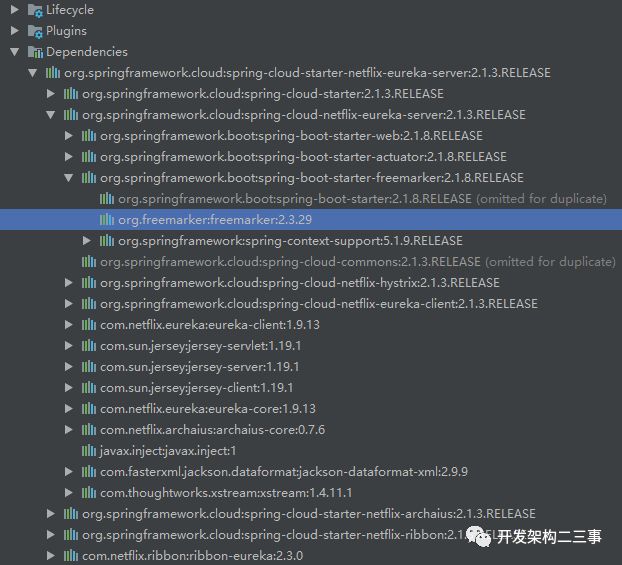Click library icon of spring-cloud-netflix-eureka-server
This screenshot has height=565, width=622.
pyautogui.click(x=71, y=115)
